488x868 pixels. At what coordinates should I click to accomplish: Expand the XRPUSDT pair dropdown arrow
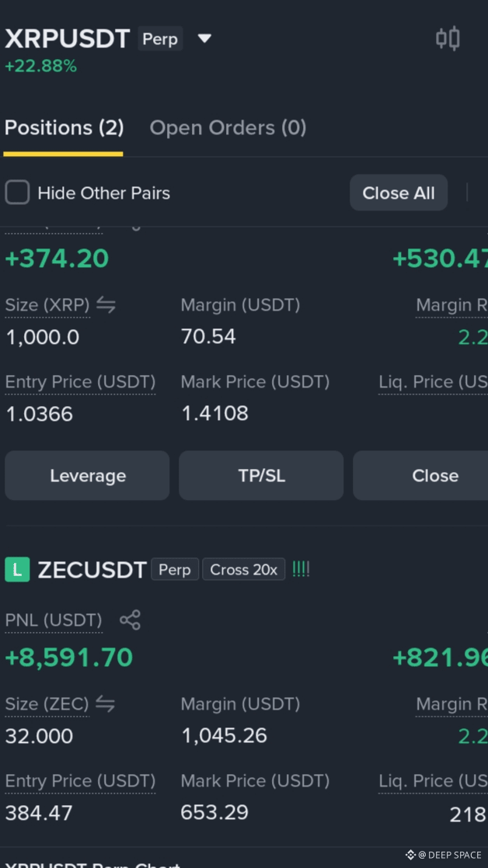click(x=204, y=39)
